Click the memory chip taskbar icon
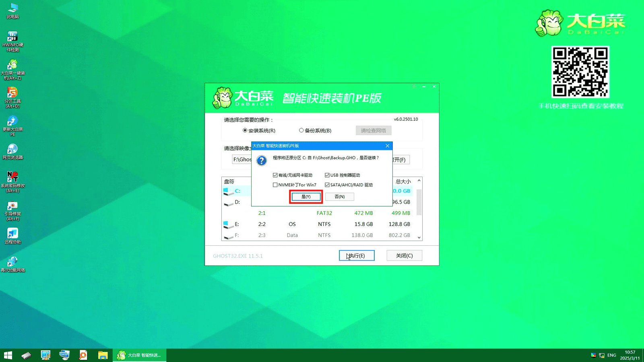644x362 pixels. click(x=27, y=355)
